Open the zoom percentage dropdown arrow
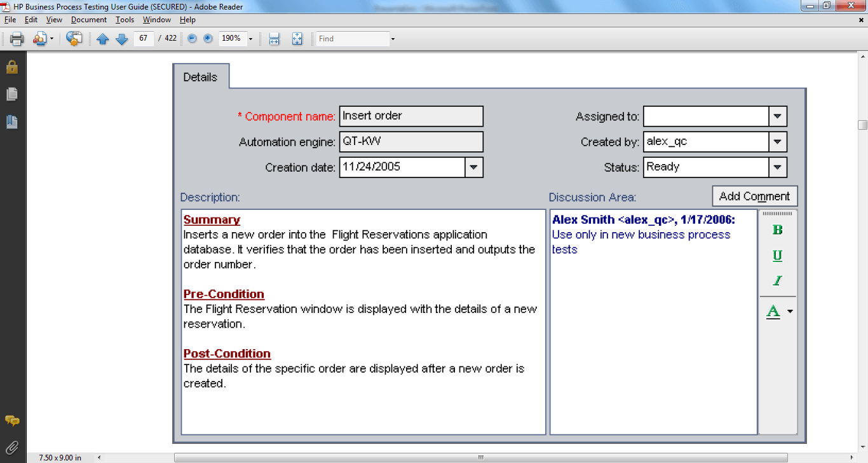The height and width of the screenshot is (463, 868). tap(250, 39)
